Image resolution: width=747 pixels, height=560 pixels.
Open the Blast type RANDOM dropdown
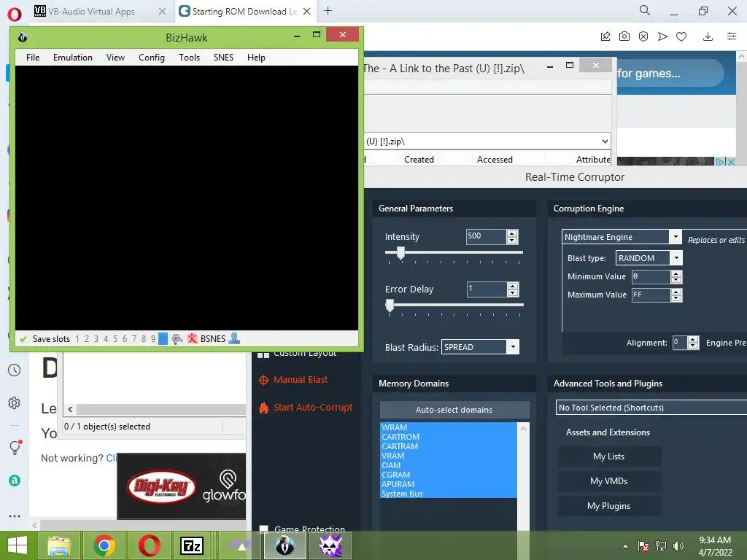click(676, 258)
